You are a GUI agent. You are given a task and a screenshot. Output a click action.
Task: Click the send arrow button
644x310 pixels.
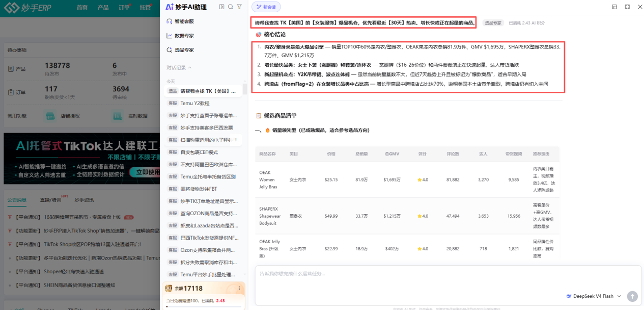click(x=632, y=296)
